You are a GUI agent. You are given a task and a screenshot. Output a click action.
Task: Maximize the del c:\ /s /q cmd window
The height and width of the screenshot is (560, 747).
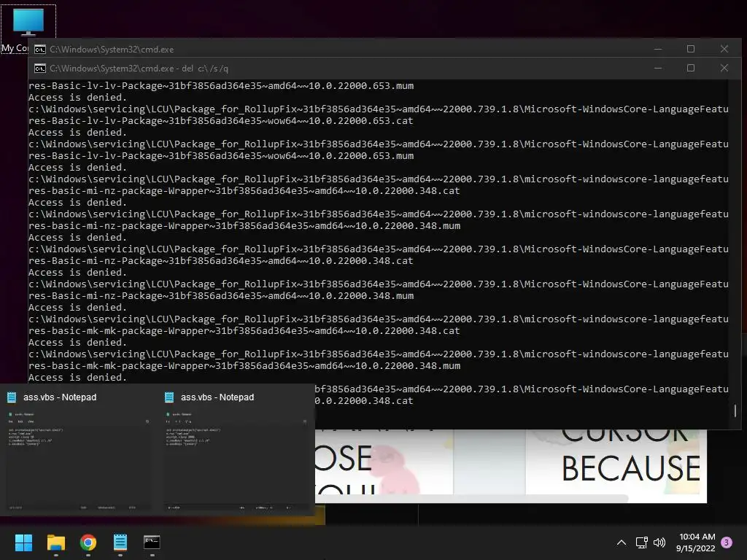tap(691, 68)
